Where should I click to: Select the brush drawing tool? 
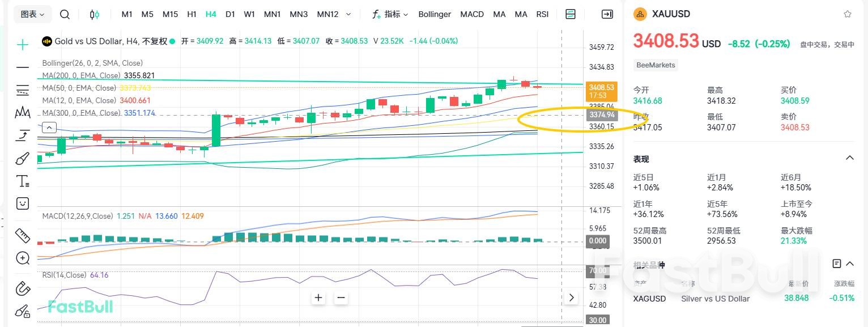tap(23, 158)
